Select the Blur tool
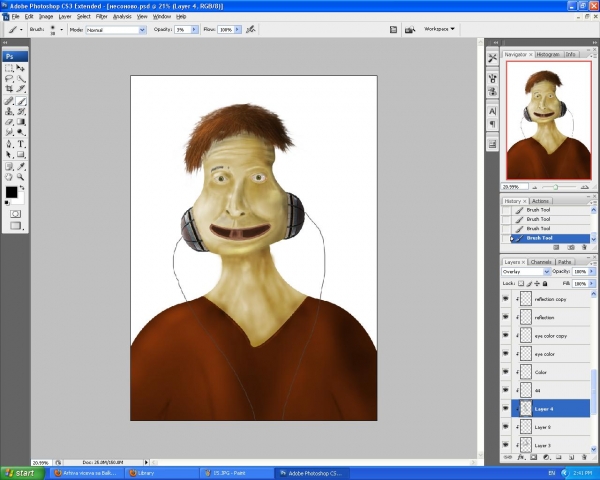The width and height of the screenshot is (600, 480). coord(9,132)
